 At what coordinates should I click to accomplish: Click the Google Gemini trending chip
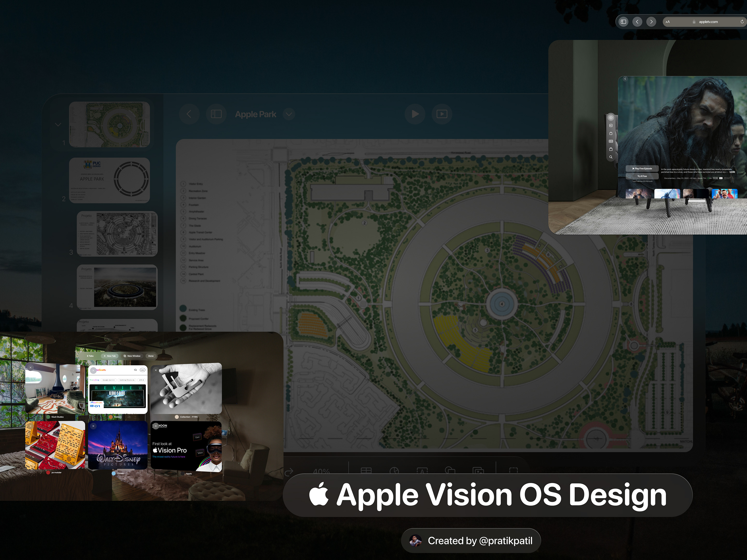[x=109, y=380]
